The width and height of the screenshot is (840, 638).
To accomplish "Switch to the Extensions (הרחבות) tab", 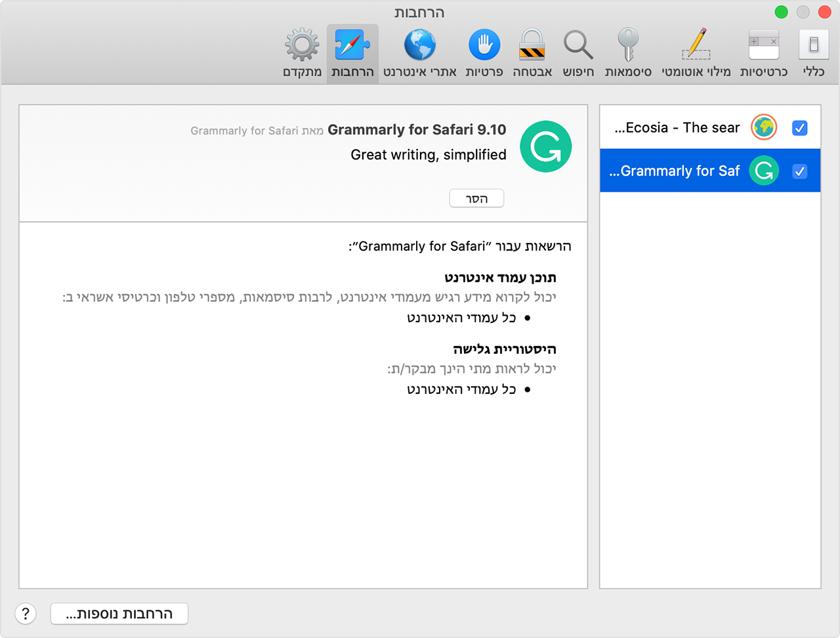I will click(352, 53).
